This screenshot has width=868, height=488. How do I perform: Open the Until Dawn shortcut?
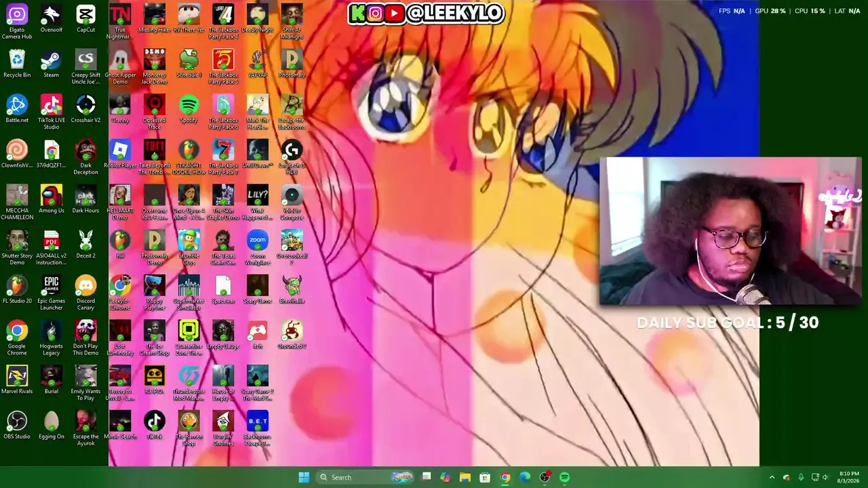tap(258, 155)
